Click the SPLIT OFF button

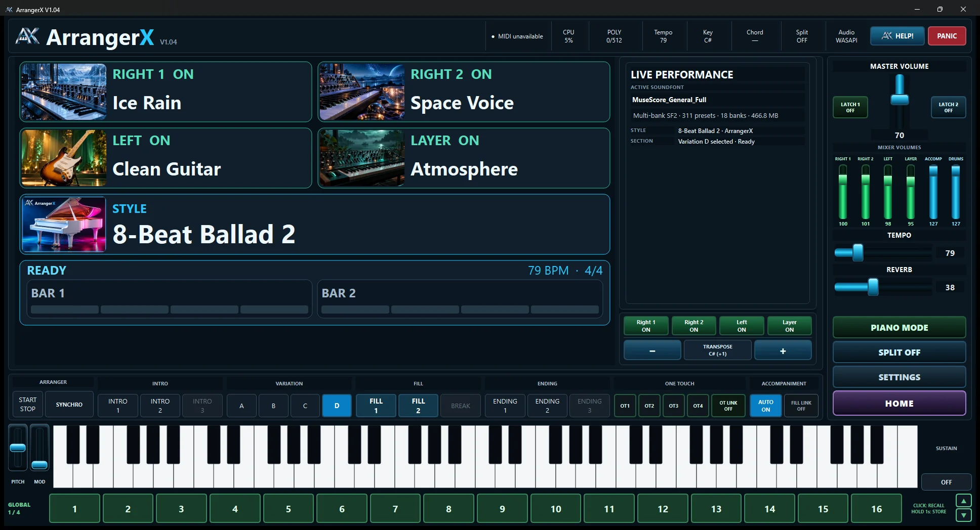(x=899, y=352)
